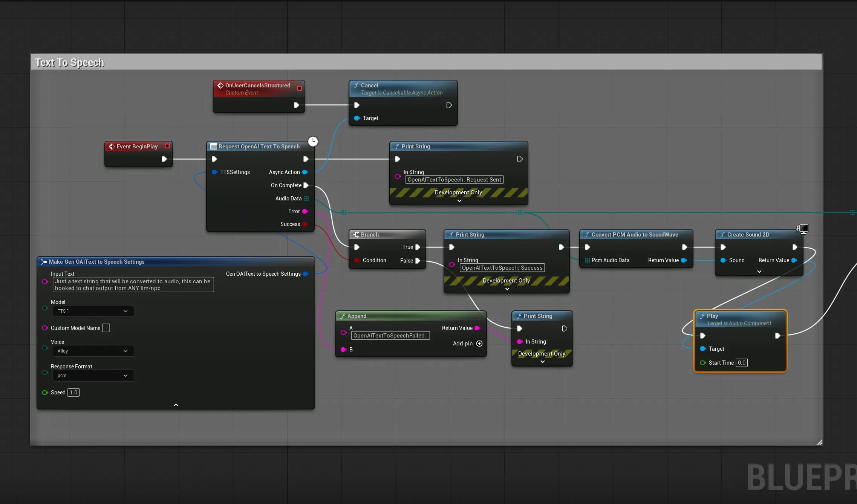Expand the Request Sent Print String node options

pos(459,201)
